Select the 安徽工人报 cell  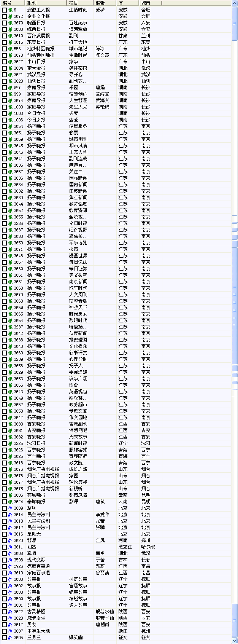click(38, 10)
